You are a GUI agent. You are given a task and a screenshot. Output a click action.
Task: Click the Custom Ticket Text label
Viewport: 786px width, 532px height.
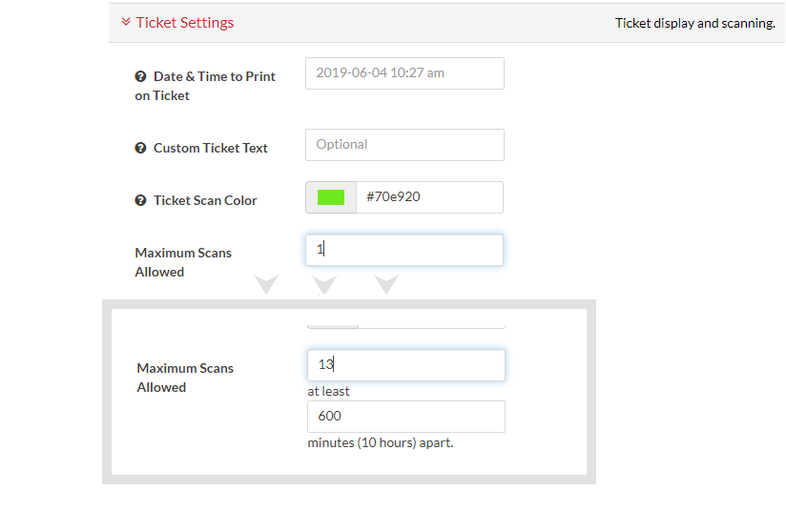211,148
